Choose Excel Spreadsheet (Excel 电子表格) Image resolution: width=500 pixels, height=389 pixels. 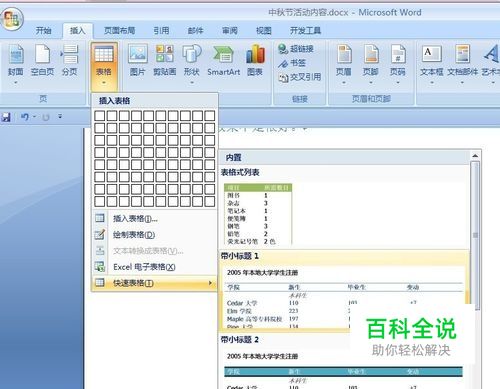pos(154,267)
